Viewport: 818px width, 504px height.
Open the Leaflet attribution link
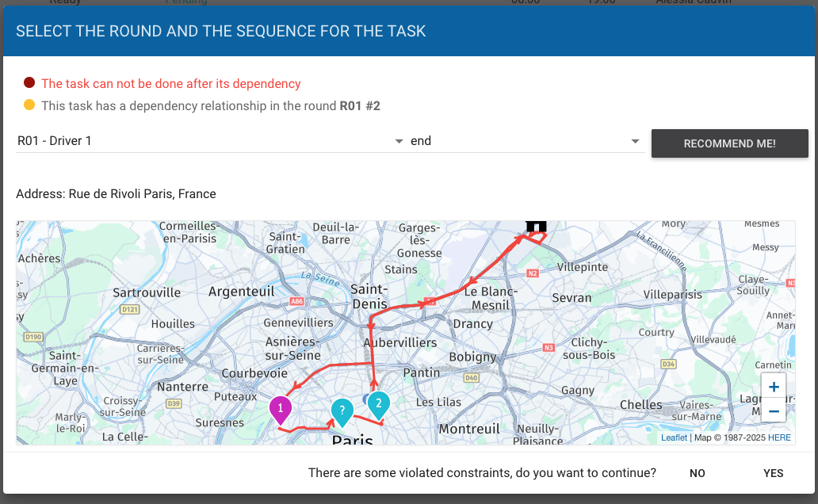[674, 437]
